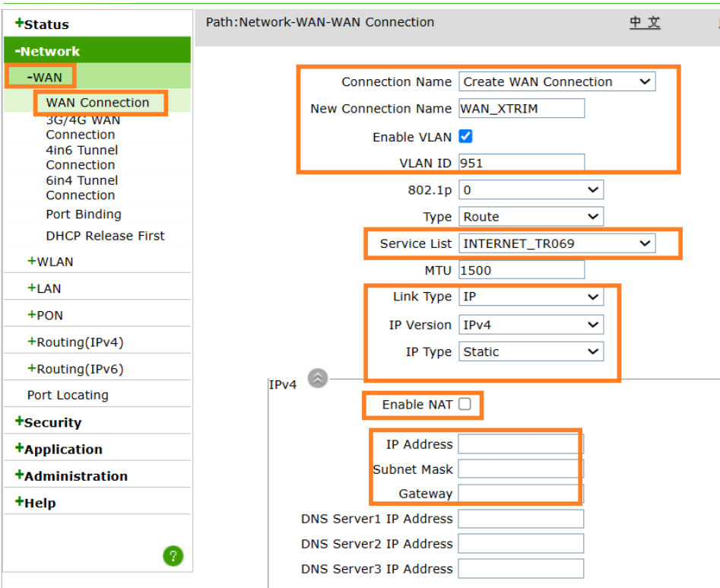
Task: Expand the Administration menu section
Action: point(71,476)
